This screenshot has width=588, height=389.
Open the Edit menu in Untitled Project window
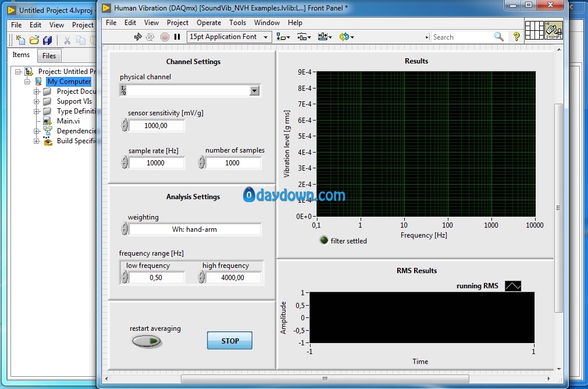[x=35, y=25]
